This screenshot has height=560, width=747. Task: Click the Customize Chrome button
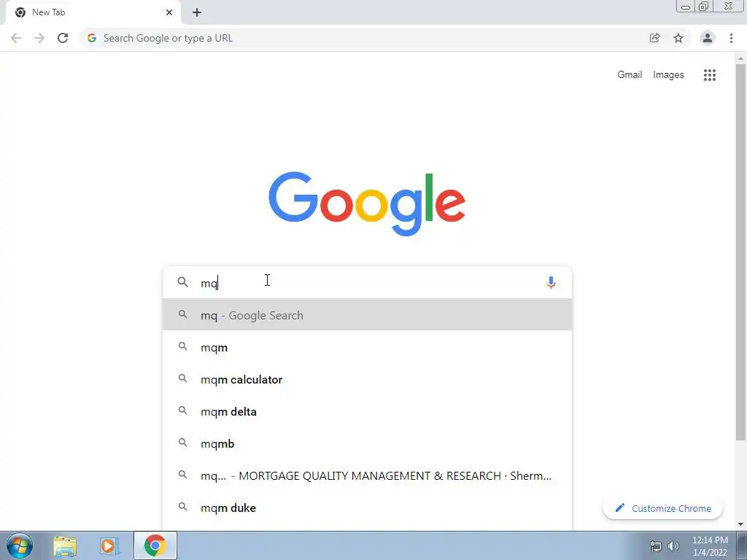coord(662,508)
